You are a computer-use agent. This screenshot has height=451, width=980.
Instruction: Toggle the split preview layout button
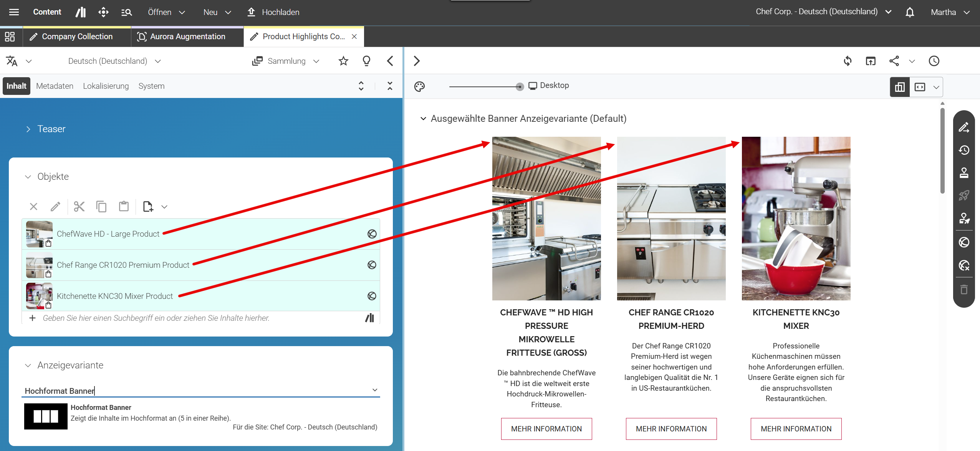[900, 87]
